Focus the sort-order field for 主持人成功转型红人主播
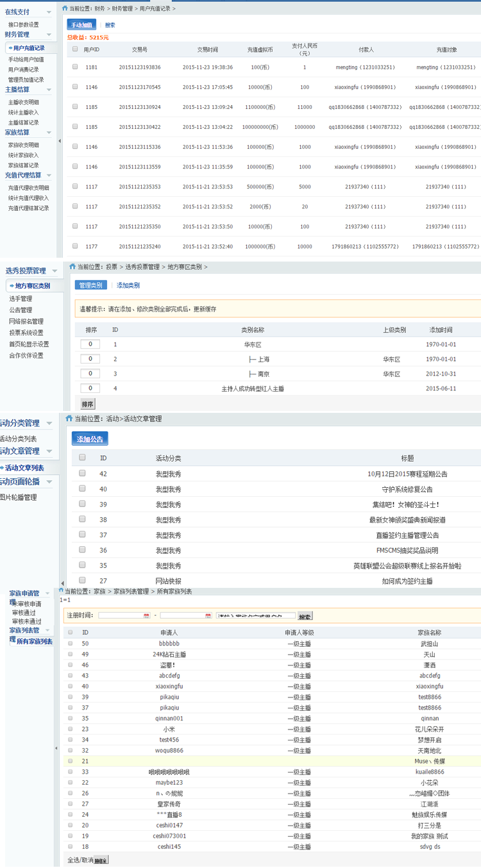The width and height of the screenshot is (481, 868). (x=90, y=388)
